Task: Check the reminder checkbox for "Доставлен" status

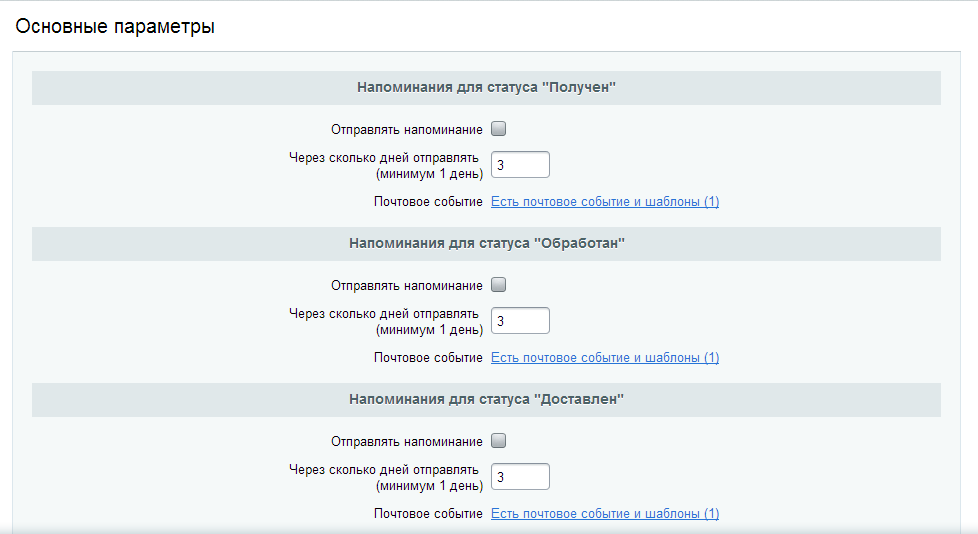Action: pos(499,441)
